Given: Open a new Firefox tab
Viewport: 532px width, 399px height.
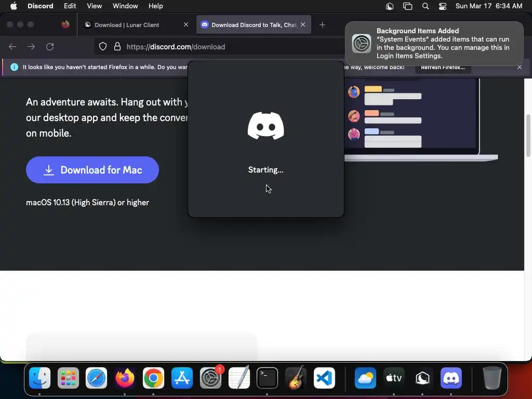Looking at the screenshot, I should click(322, 25).
